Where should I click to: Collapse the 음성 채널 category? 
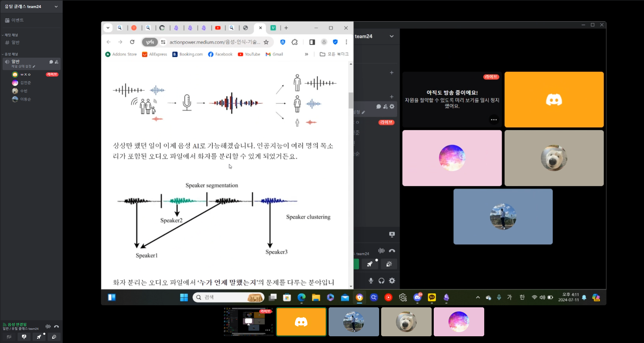coord(11,54)
